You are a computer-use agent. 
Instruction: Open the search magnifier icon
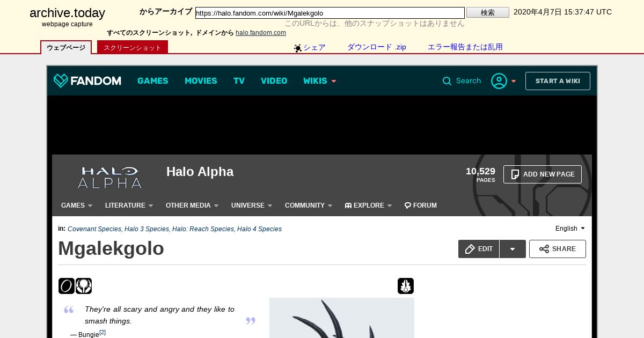click(x=447, y=81)
